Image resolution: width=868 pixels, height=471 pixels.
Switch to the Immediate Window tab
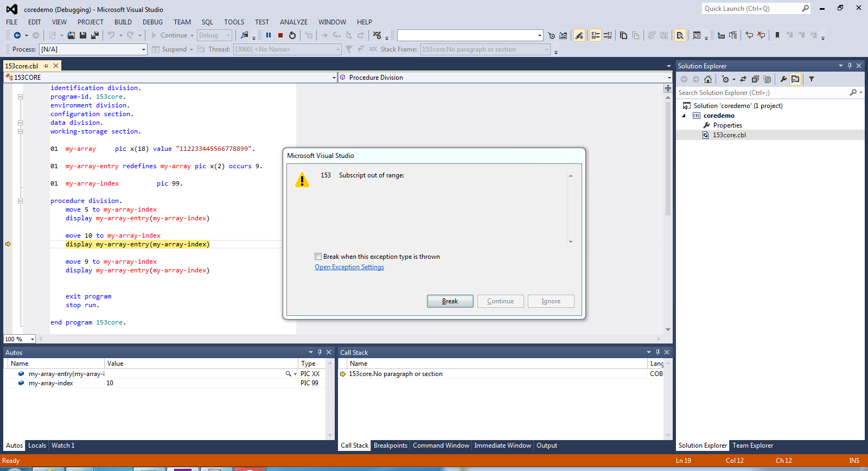point(503,445)
